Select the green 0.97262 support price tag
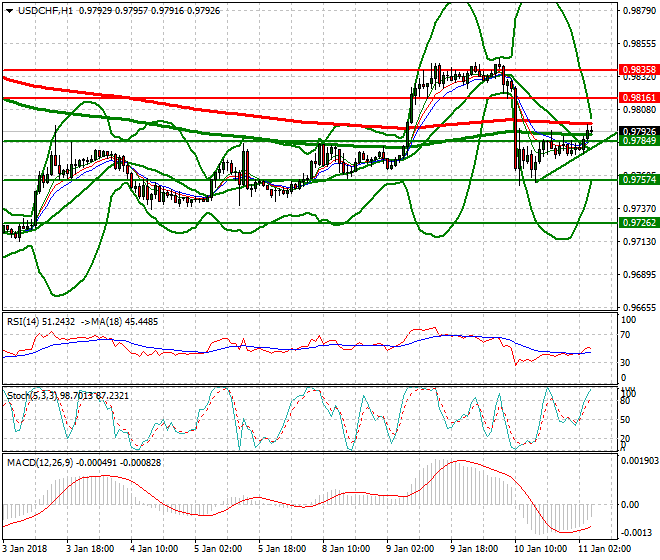This screenshot has width=660, height=560. 639,223
